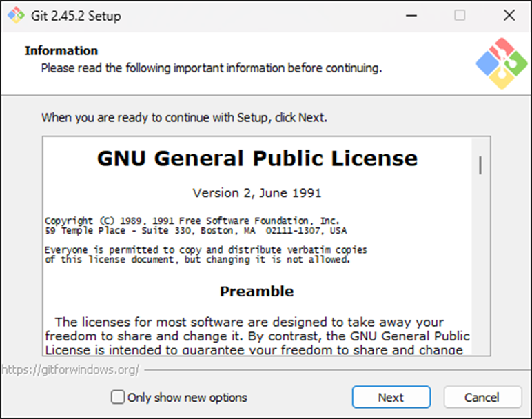Click the grayed-out maximize button
Viewport: 532px width, 419px height.
[460, 15]
